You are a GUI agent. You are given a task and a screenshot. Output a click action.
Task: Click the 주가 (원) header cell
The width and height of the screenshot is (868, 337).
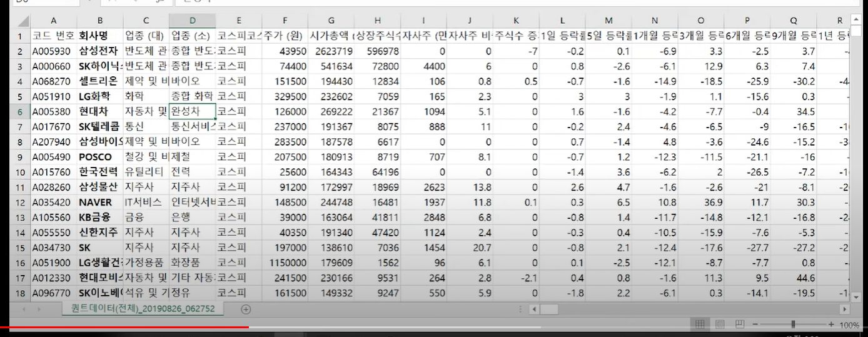tap(285, 36)
